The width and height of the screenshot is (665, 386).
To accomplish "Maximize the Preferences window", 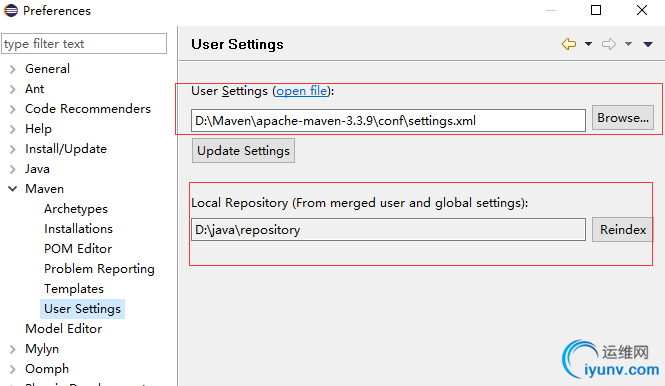I will pos(596,10).
